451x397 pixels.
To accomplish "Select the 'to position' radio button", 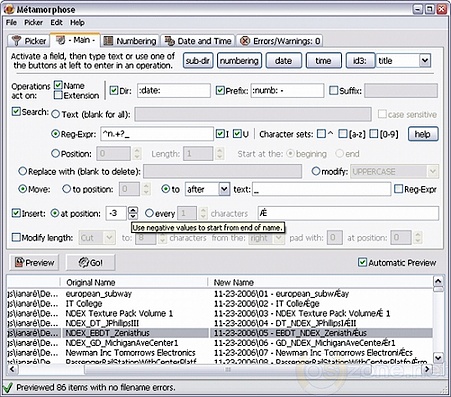I will [67, 189].
